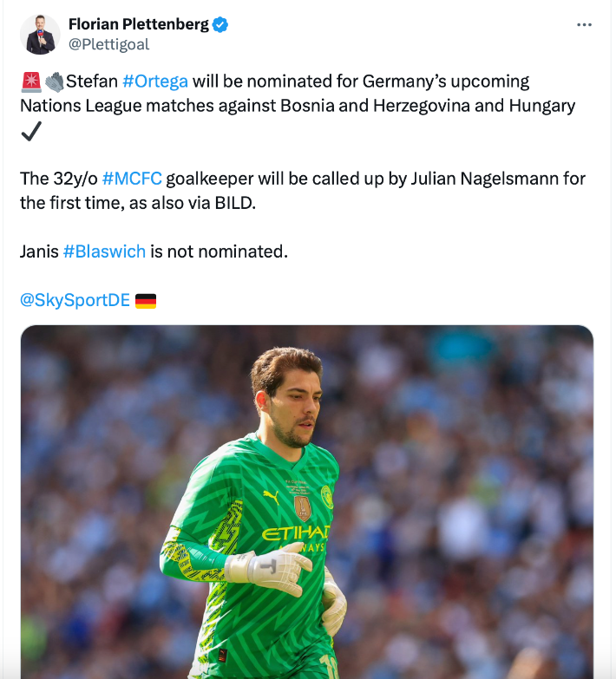Click Florian Plettenberg's profile avatar
The image size is (616, 679).
(40, 35)
